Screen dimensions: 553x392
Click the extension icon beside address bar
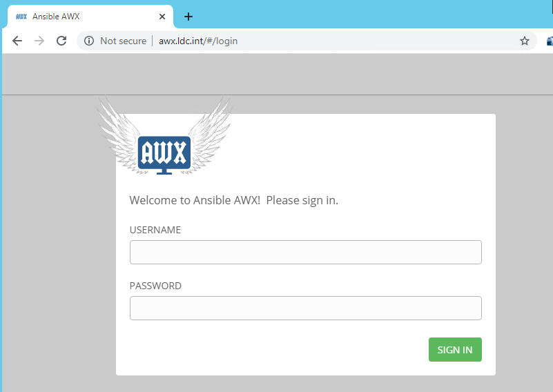click(550, 41)
